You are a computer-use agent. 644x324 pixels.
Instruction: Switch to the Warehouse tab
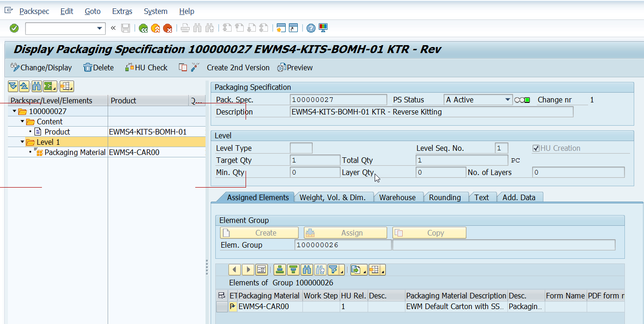pos(397,197)
